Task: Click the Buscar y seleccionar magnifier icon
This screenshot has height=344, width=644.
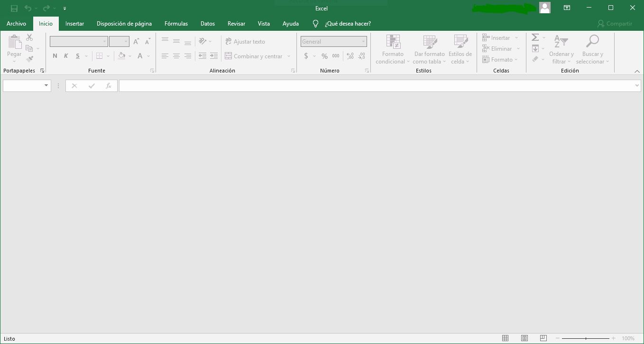Action: click(592, 42)
